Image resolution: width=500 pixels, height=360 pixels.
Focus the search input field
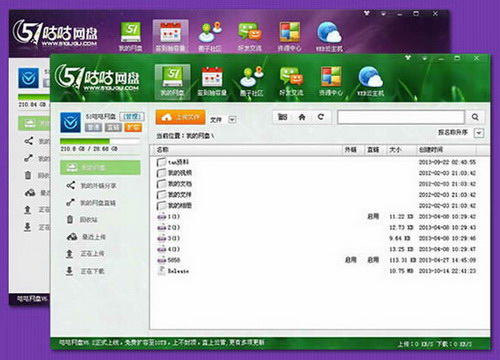[x=401, y=117]
